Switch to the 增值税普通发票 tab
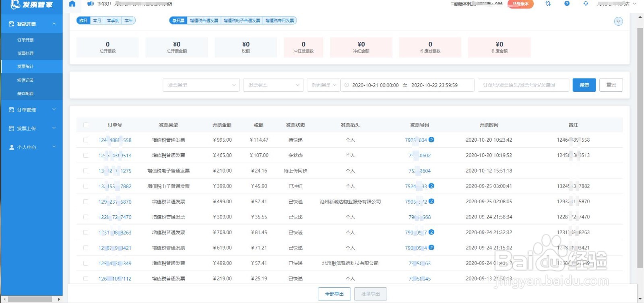644x303 pixels. coord(204,21)
